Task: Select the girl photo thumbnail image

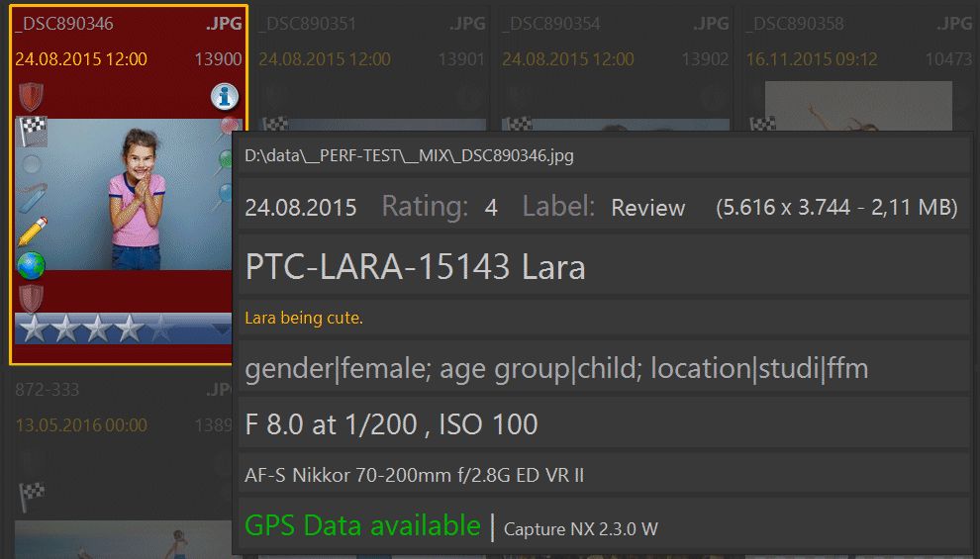Action: [x=123, y=194]
